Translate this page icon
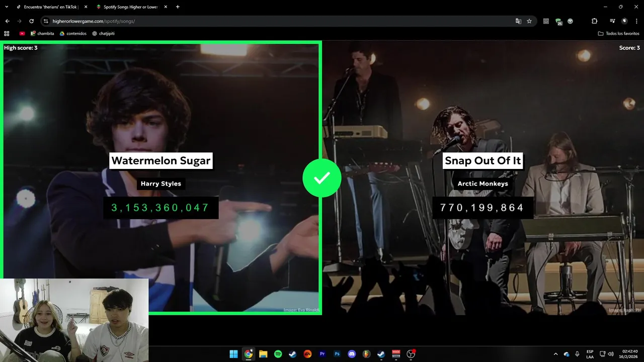Screen dimensions: 644x362 [x=518, y=21]
